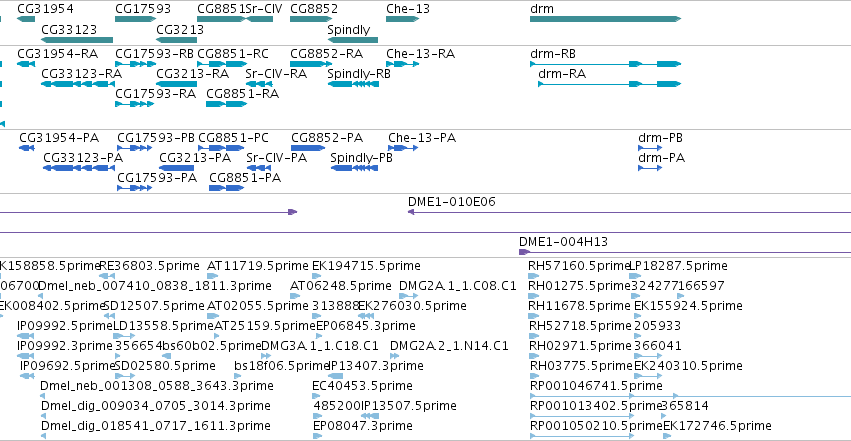Select transcript label CG8851-RC
851x441 pixels.
pos(233,54)
